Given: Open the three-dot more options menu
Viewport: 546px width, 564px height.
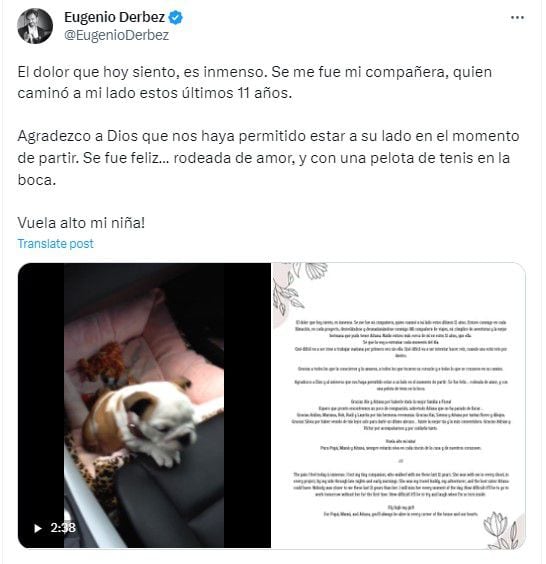Looking at the screenshot, I should [x=517, y=17].
